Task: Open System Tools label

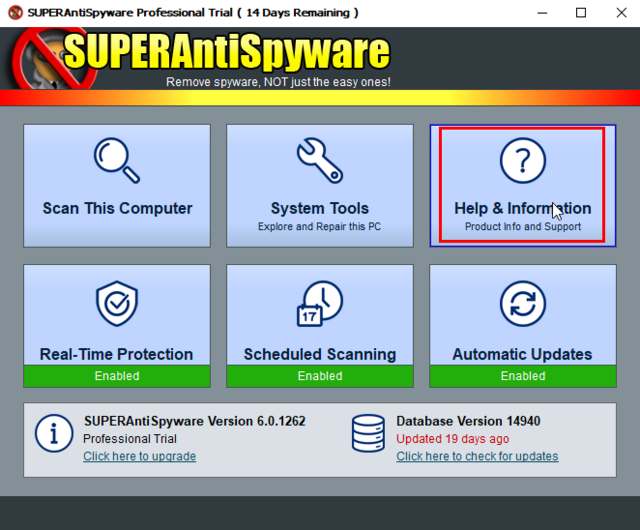Action: [320, 208]
